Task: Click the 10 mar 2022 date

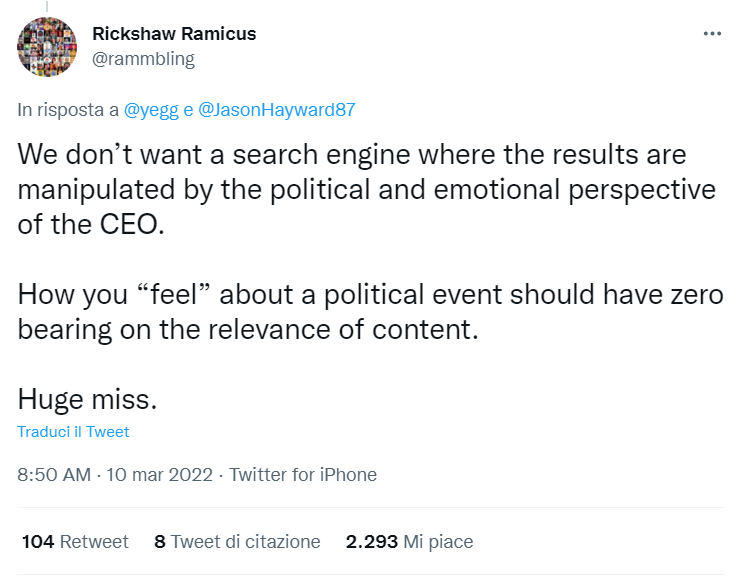Action: pos(158,475)
